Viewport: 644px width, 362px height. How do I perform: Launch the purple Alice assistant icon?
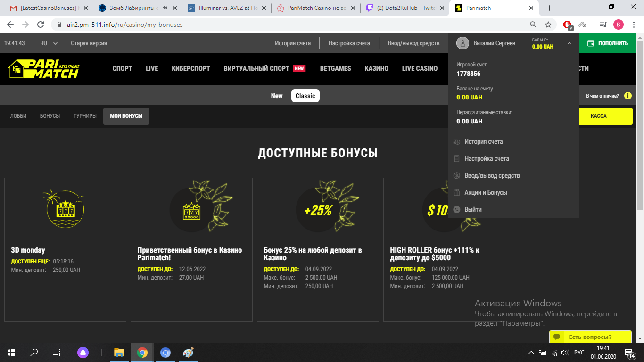83,352
